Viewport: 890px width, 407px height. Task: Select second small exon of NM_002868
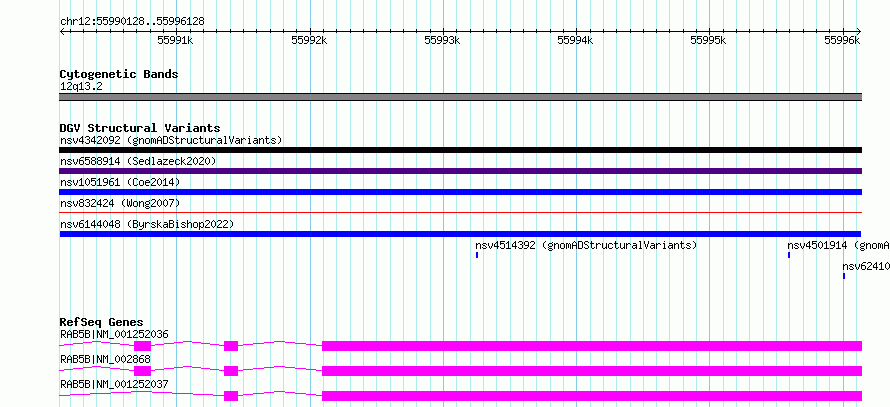point(231,371)
